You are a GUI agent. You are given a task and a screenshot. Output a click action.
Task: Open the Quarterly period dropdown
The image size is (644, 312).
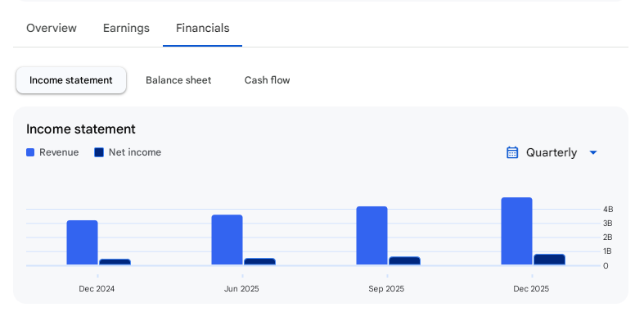552,152
